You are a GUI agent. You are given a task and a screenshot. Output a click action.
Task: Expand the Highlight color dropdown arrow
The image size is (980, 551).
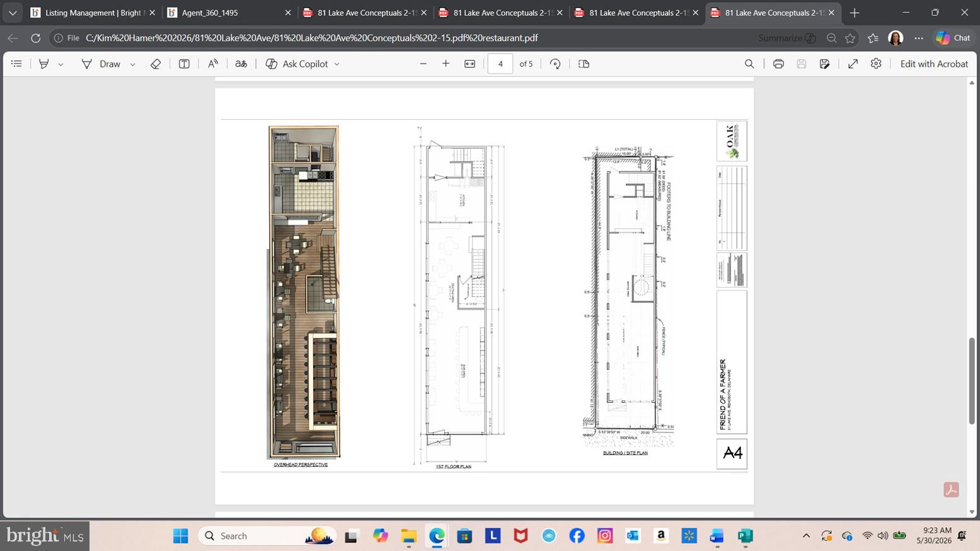pyautogui.click(x=61, y=64)
